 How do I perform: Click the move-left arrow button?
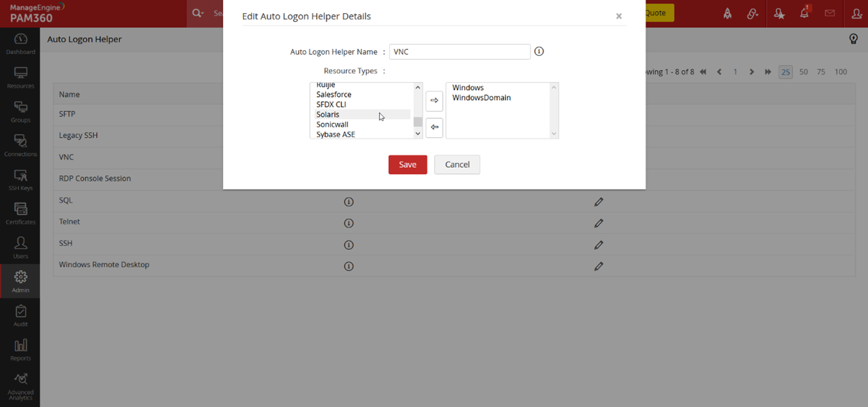pos(434,127)
